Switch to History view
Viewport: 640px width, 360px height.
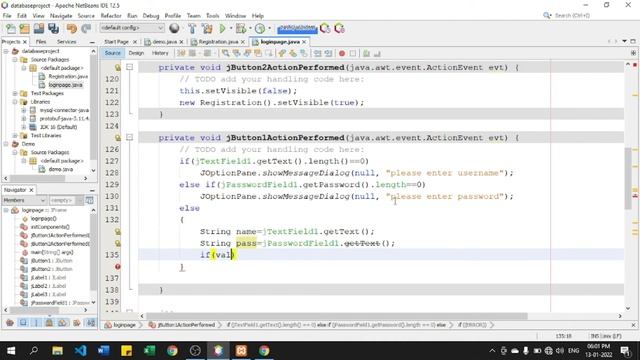click(160, 53)
